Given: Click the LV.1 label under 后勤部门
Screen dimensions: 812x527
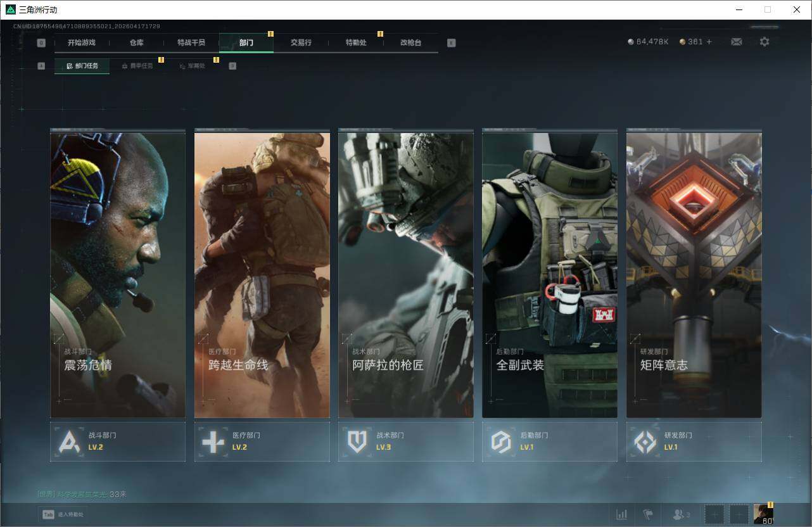Looking at the screenshot, I should click(x=527, y=447).
